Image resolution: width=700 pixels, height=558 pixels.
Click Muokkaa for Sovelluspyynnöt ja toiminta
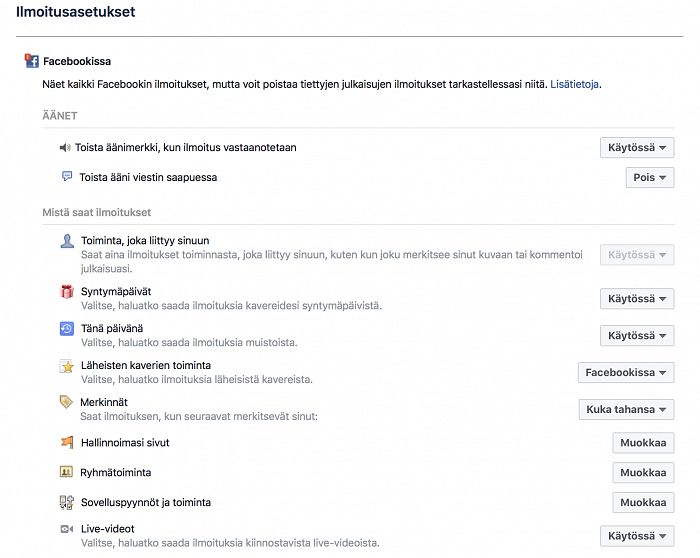point(643,503)
